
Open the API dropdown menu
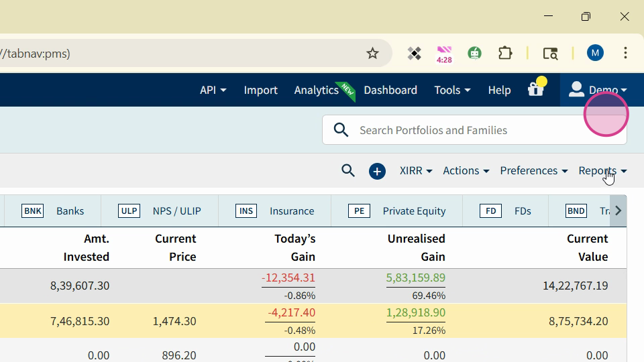pyautogui.click(x=213, y=90)
